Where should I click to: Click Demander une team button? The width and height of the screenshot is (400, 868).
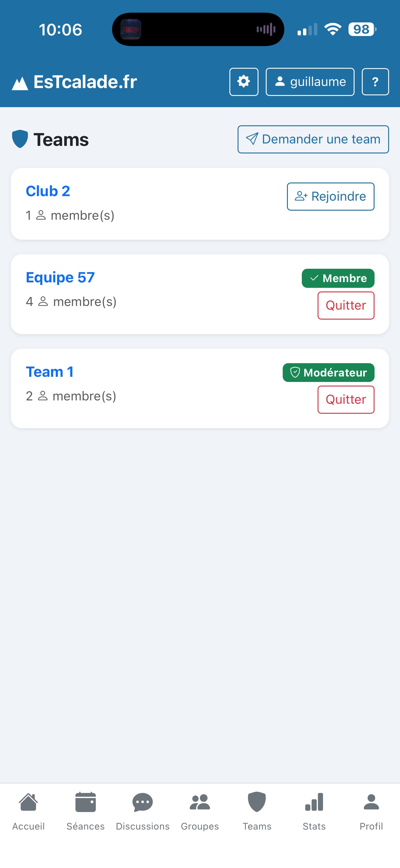pos(313,139)
